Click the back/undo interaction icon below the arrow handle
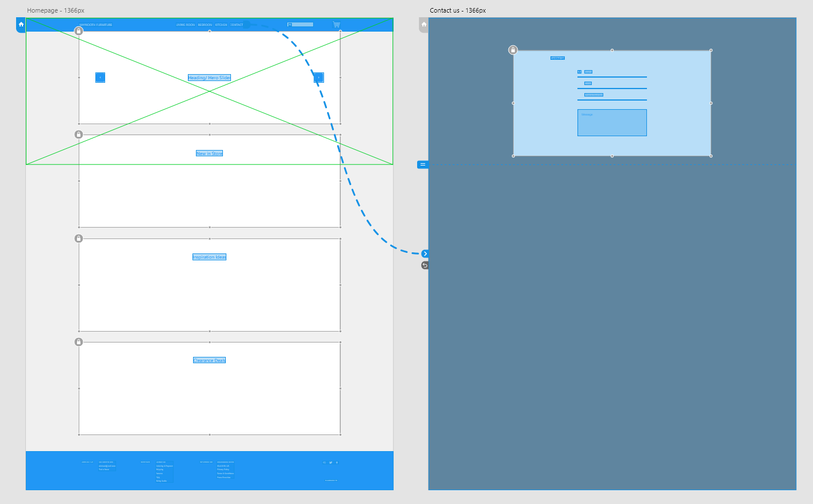813x504 pixels. coord(425,266)
